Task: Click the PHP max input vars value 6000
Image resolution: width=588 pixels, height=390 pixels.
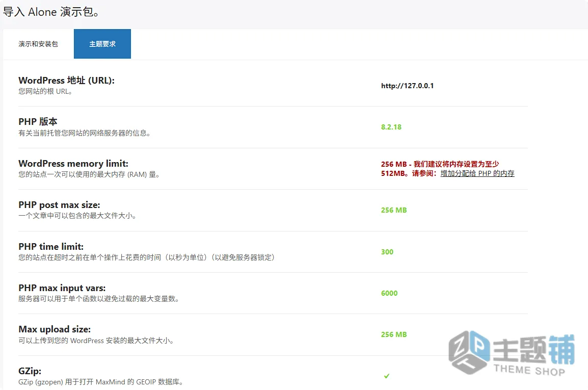Action: coord(389,293)
